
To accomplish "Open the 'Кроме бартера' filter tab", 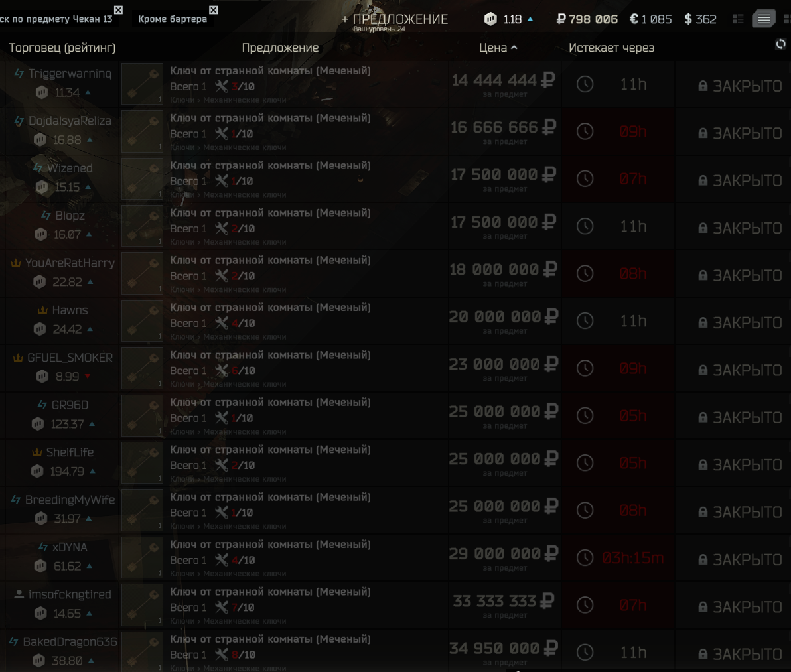I will [173, 19].
